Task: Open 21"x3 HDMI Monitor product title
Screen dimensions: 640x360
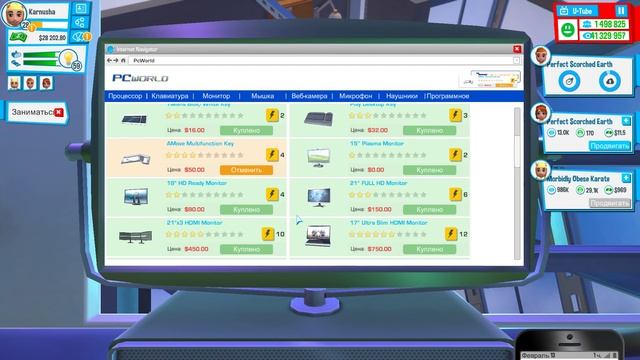Action: click(x=194, y=223)
